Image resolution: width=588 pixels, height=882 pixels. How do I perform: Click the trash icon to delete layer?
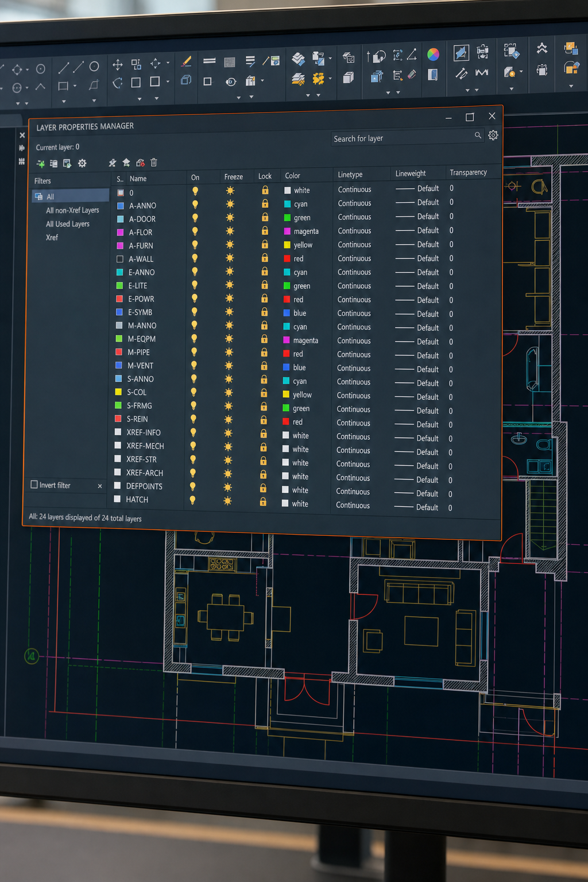(154, 163)
